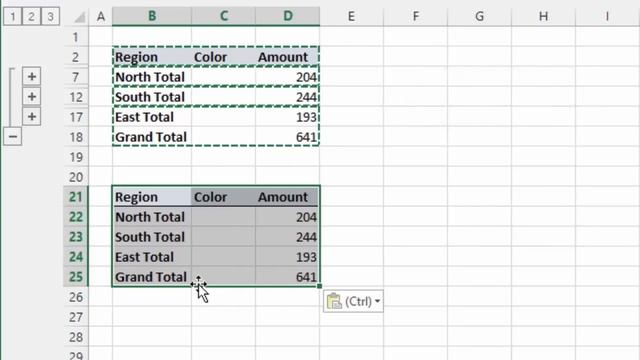
Task: Select row 20 header
Action: click(76, 177)
